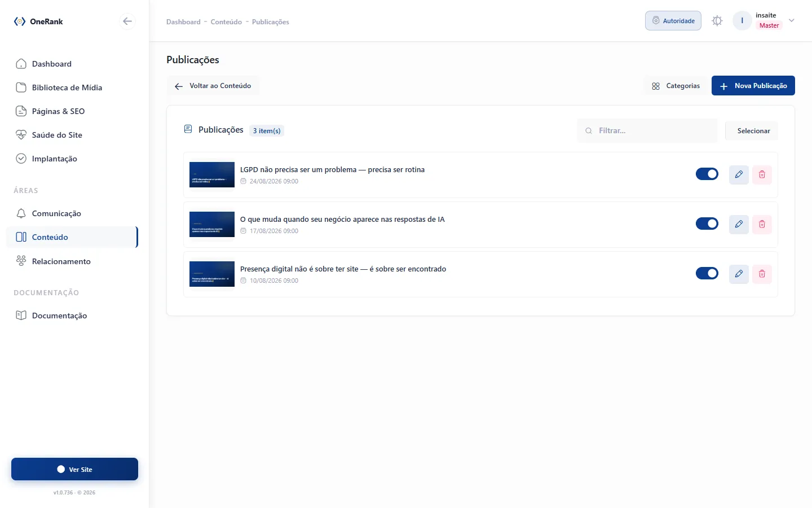The height and width of the screenshot is (508, 812).
Task: Click the Autoridade button
Action: [x=673, y=21]
